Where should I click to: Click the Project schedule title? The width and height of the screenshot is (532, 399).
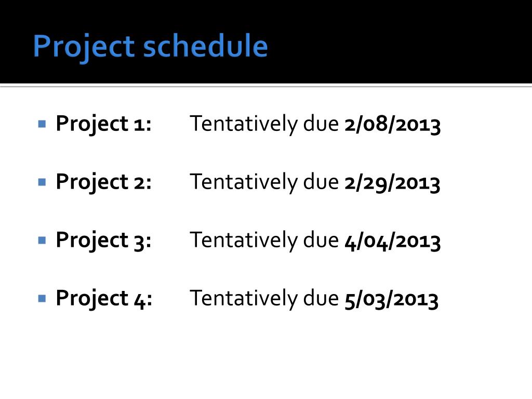coord(150,46)
